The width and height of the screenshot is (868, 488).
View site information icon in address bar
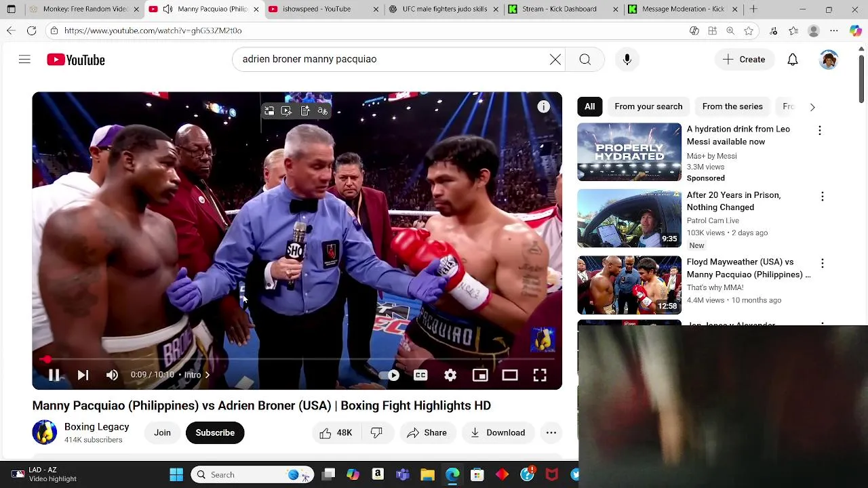click(x=54, y=30)
